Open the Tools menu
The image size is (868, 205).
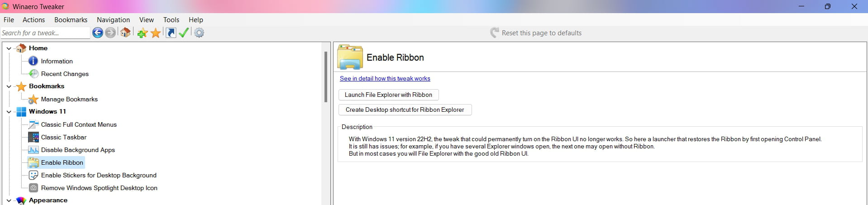(171, 19)
